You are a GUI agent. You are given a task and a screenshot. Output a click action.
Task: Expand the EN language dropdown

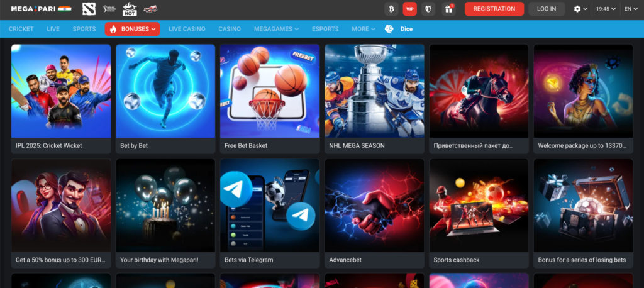coord(630,9)
